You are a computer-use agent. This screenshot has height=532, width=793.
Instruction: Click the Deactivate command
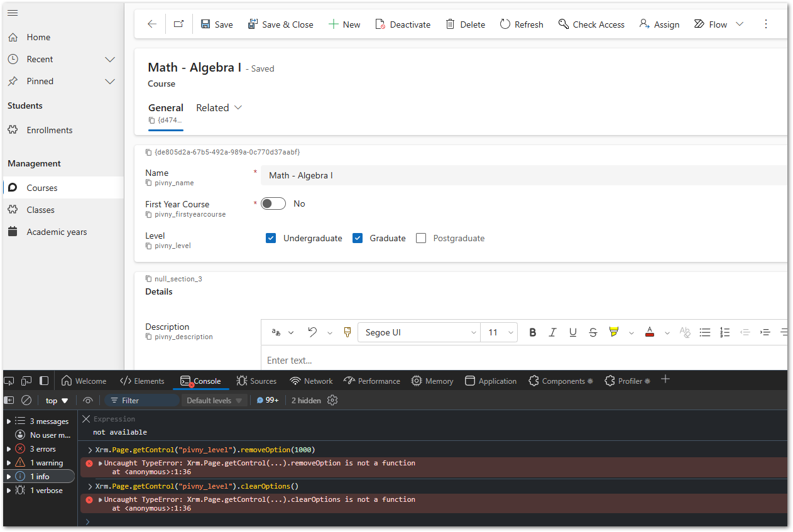(x=403, y=24)
